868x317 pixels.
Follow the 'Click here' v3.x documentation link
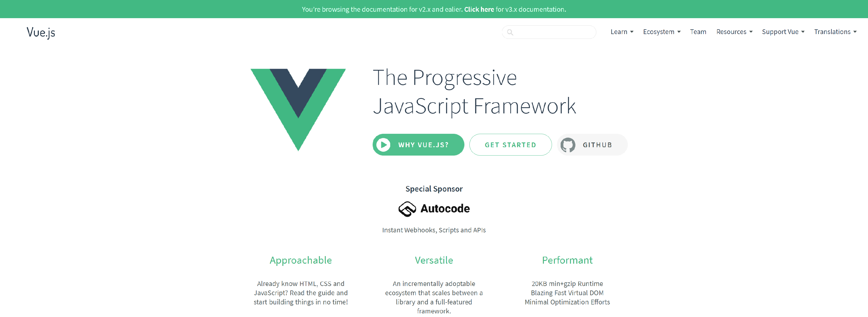(x=479, y=9)
